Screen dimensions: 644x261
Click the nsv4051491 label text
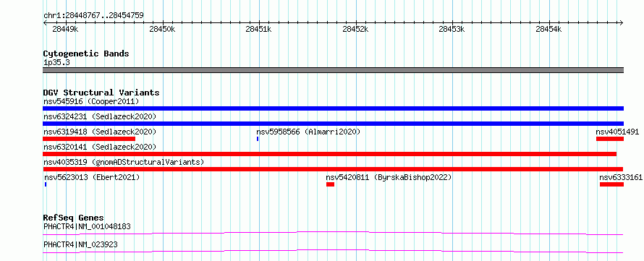coord(617,132)
